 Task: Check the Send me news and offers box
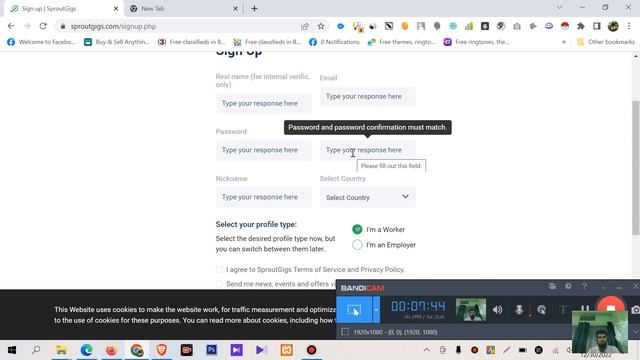tap(219, 284)
